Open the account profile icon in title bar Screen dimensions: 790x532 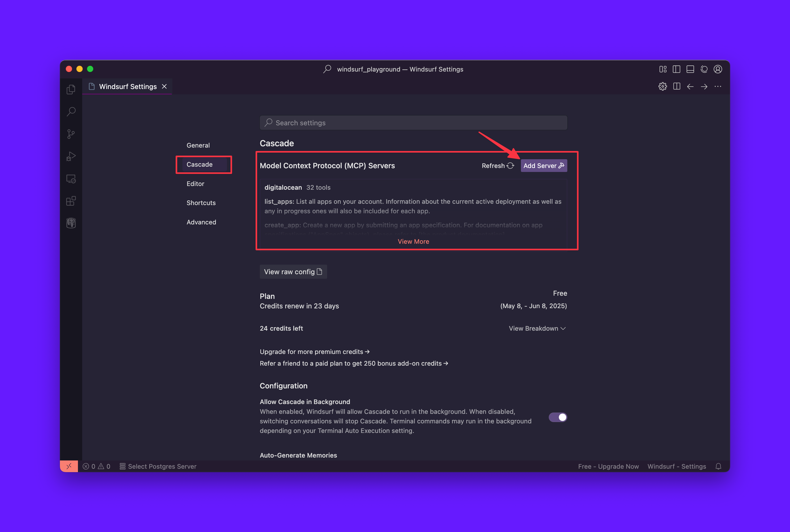[718, 69]
